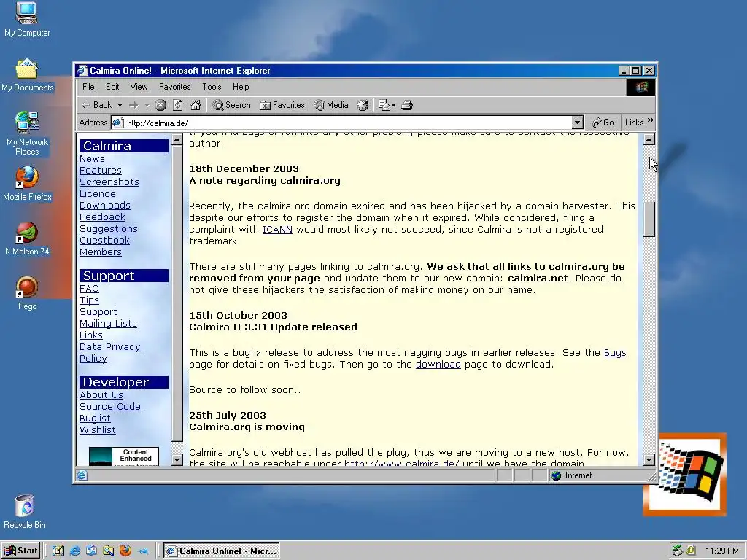Click the main page scrollbar thumb
747x560 pixels.
coord(649,219)
